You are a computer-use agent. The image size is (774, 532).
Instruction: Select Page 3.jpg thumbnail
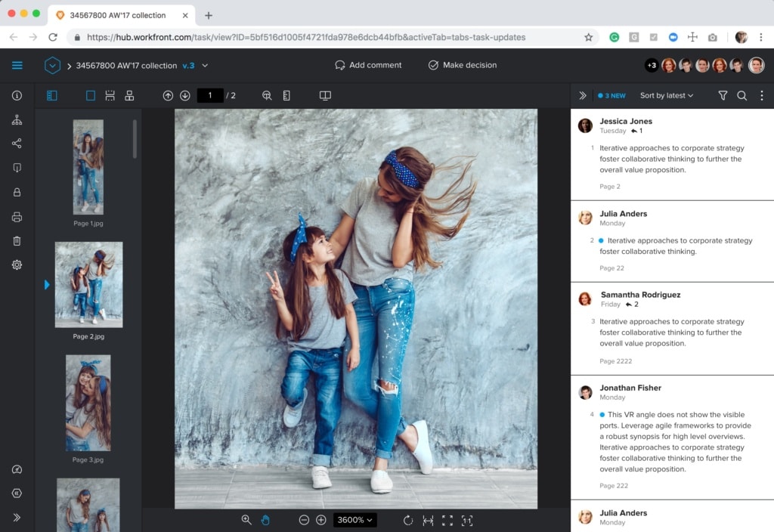click(x=88, y=403)
